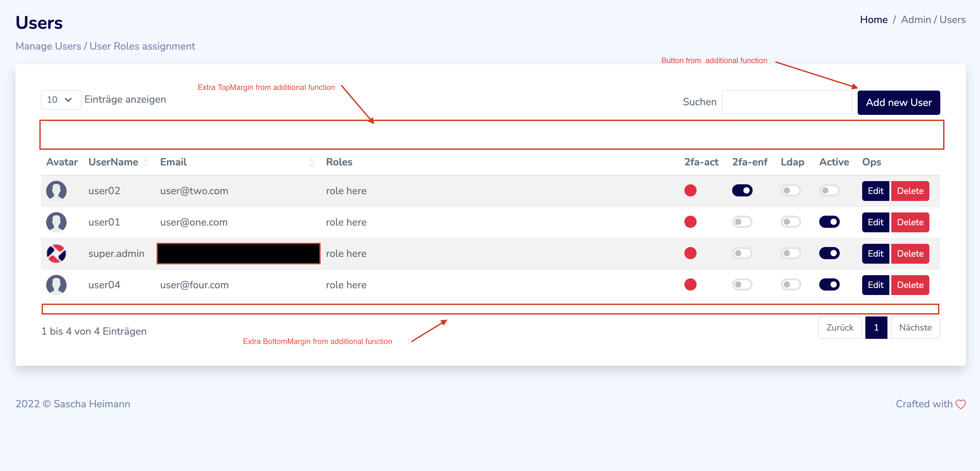The image size is (980, 471).
Task: Select page 1 in pagination
Action: tap(876, 328)
